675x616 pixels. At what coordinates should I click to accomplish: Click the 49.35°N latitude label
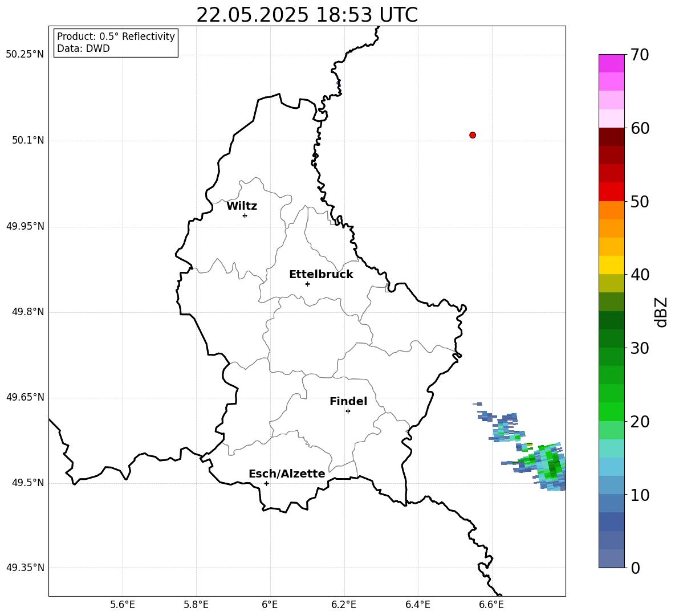coord(25,568)
